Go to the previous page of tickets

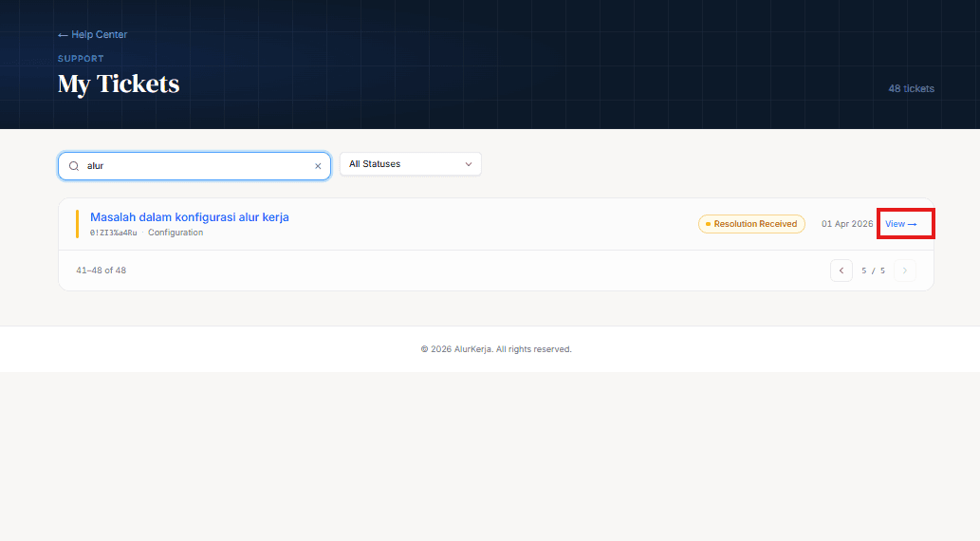pos(841,270)
